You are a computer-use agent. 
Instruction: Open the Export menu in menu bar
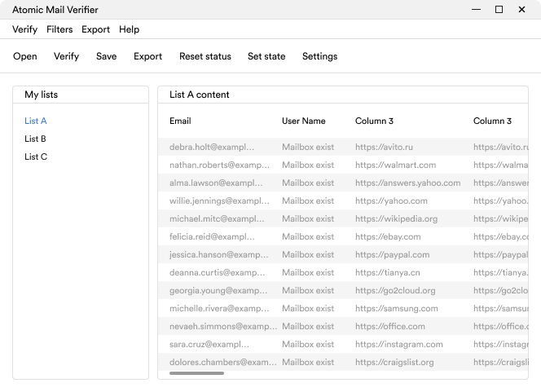[x=95, y=29]
